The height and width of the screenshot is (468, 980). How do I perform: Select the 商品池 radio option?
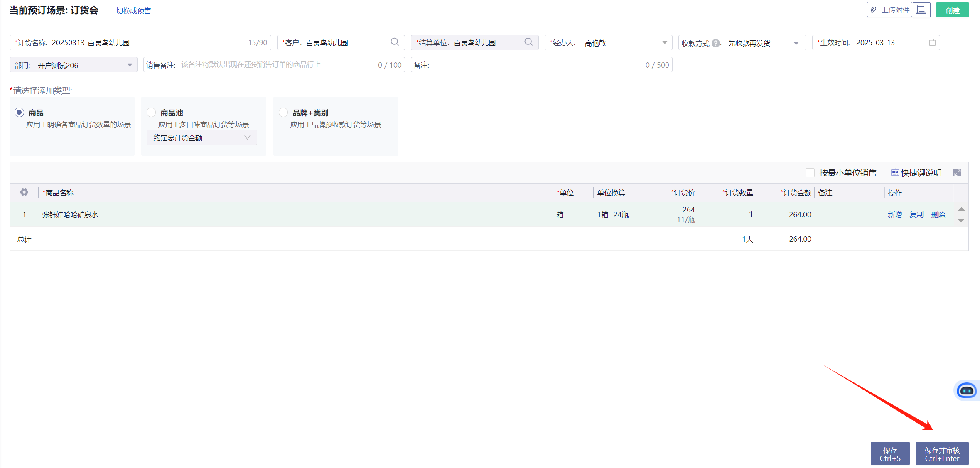[x=152, y=113]
